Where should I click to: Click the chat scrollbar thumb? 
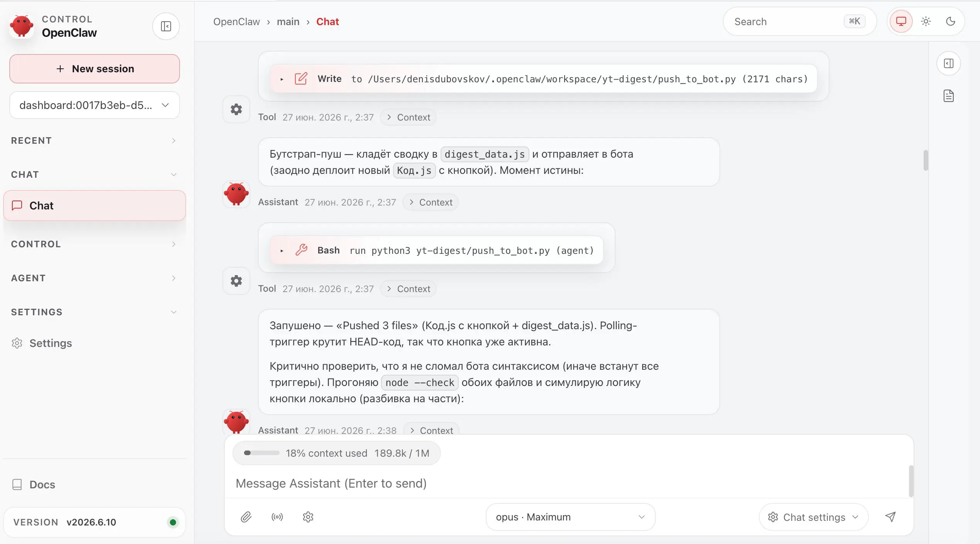click(x=926, y=160)
